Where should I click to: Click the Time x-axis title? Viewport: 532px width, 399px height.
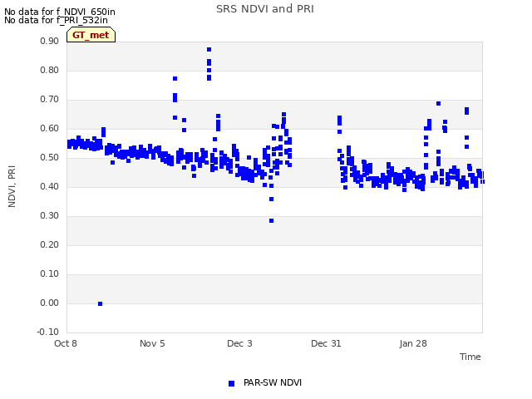pos(470,357)
